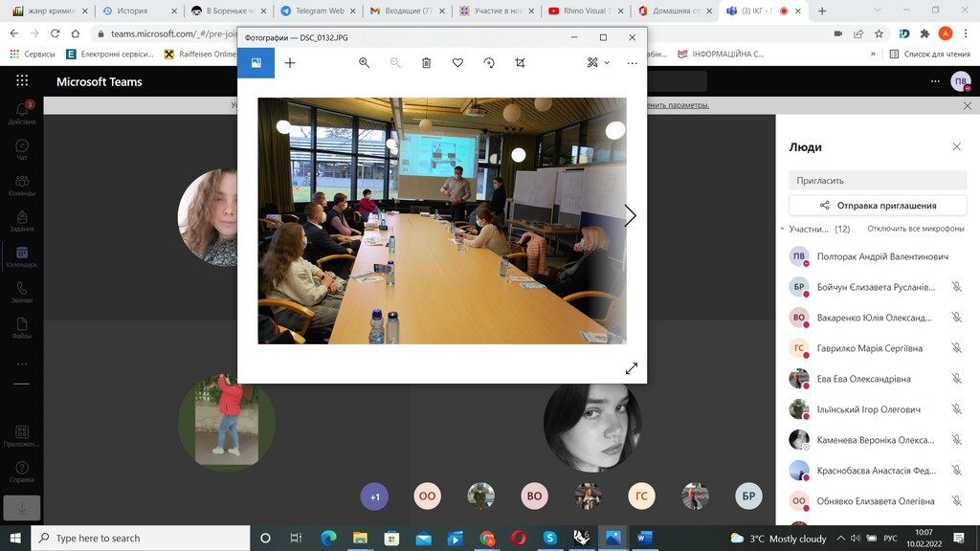The width and height of the screenshot is (980, 551).
Task: Click Отправка приглашения share button
Action: (878, 205)
